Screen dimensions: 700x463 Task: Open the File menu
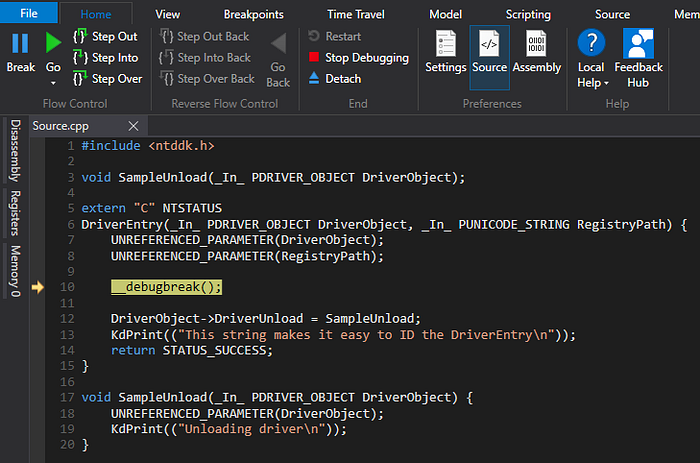(x=29, y=14)
